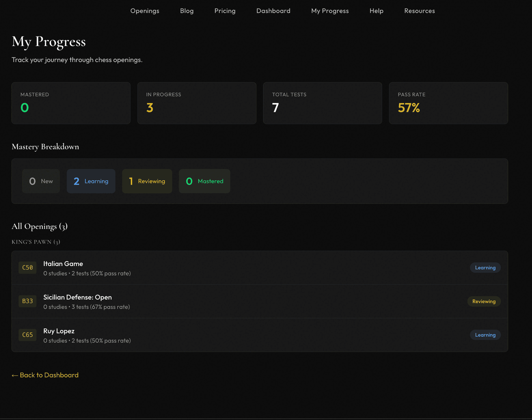Toggle the Learning filter in Mastery Breakdown

91,181
